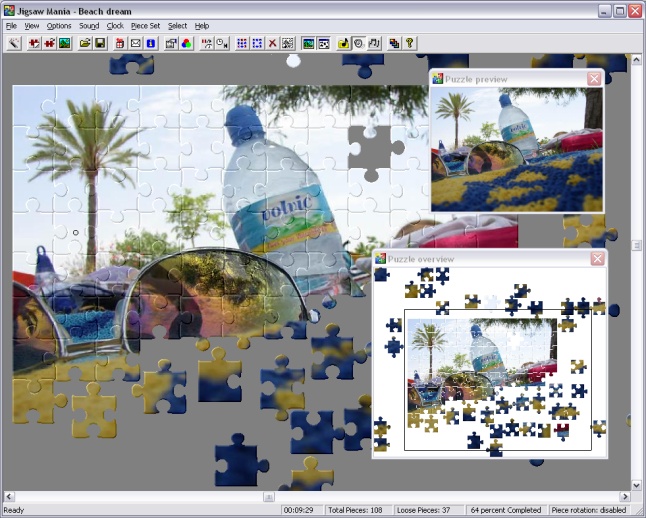646x518 pixels.
Task: Click the blue info toolbar icon
Action: (150, 43)
